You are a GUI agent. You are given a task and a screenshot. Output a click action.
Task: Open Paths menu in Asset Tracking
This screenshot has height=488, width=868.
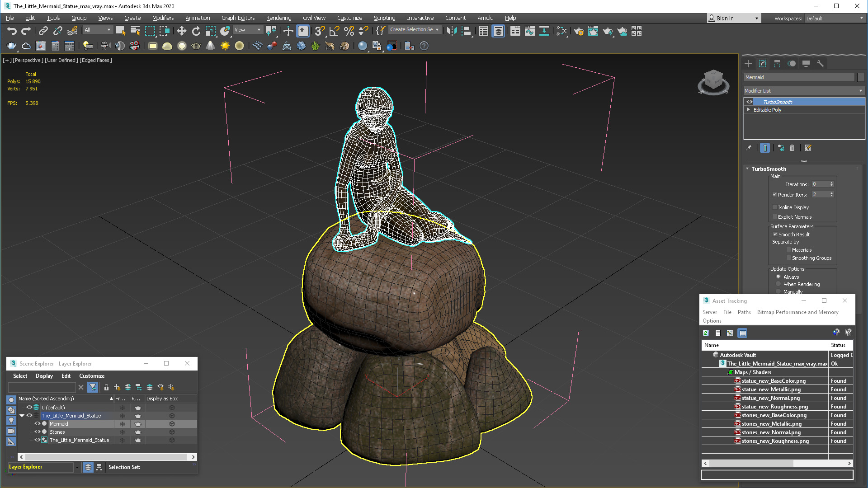click(744, 312)
